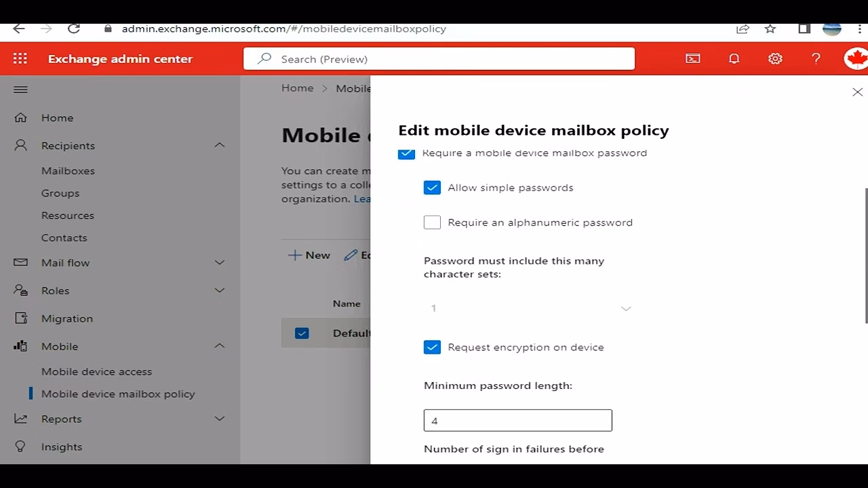
Task: Open the Cloud Shell icon in header
Action: tap(692, 59)
